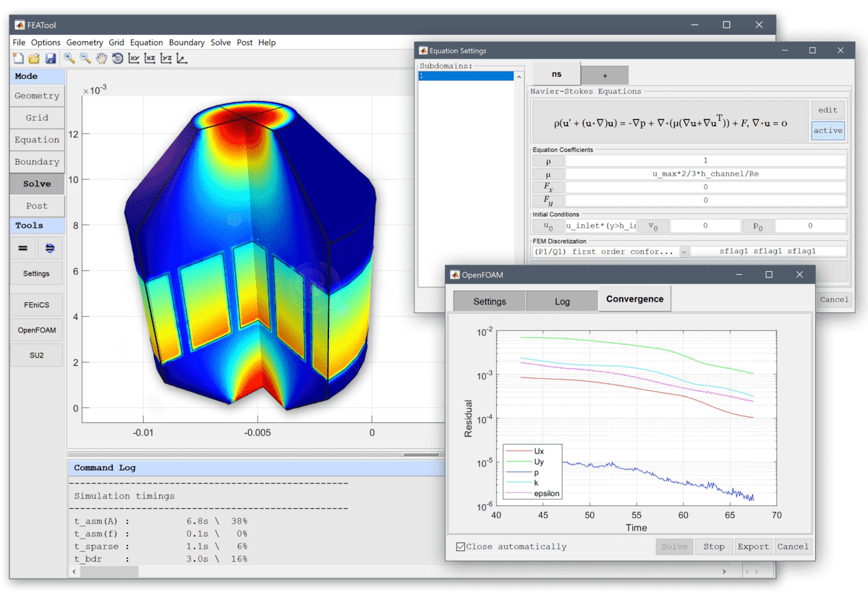Viewport: 868px width, 600px height.
Task: Launch the FEniCS solver tool
Action: click(36, 304)
